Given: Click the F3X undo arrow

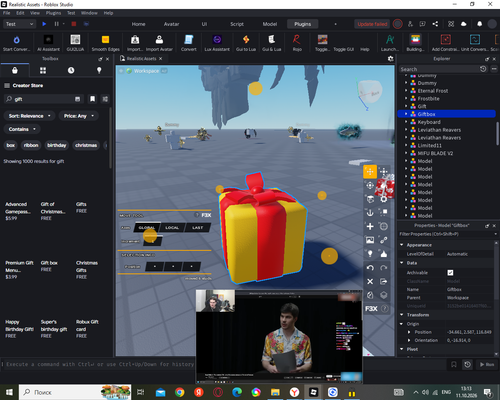Looking at the screenshot, I should [370, 268].
